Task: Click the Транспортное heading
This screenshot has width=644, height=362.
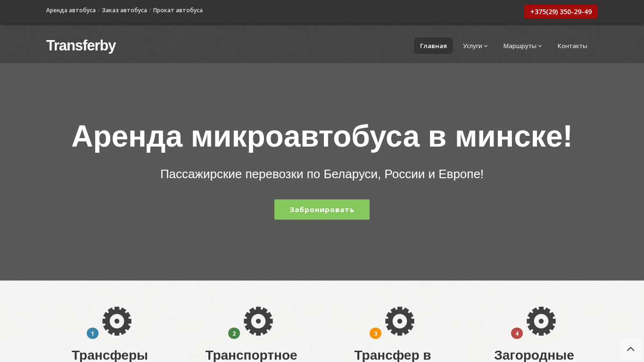Action: point(251,355)
